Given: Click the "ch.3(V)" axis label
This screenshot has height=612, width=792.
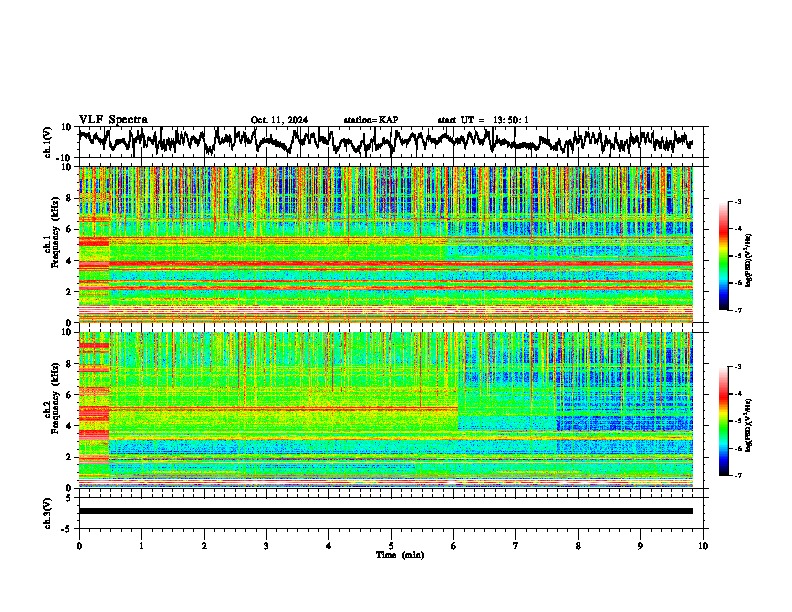Looking at the screenshot, I should click(48, 514).
